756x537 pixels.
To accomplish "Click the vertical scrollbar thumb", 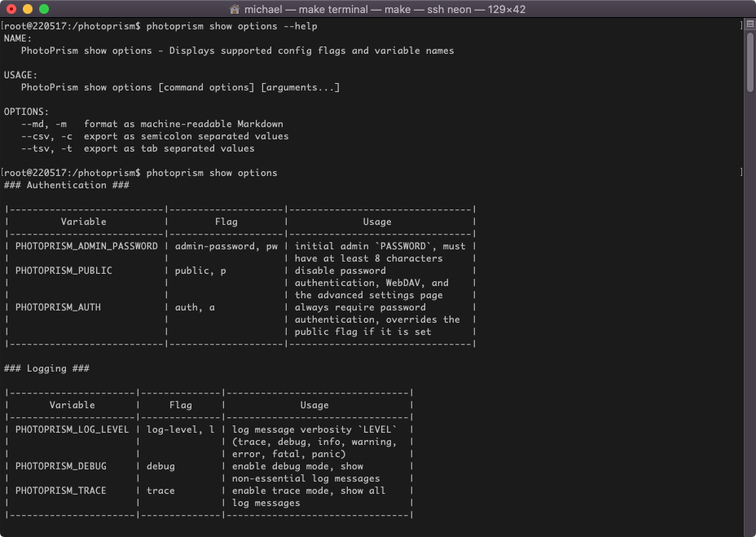I will click(x=749, y=62).
